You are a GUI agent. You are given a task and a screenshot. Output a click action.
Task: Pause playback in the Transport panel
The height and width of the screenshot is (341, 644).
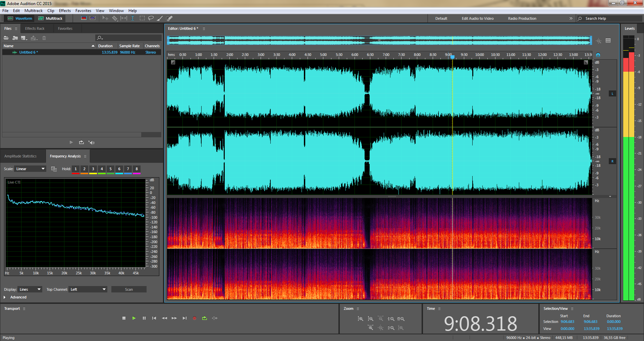[x=144, y=318]
